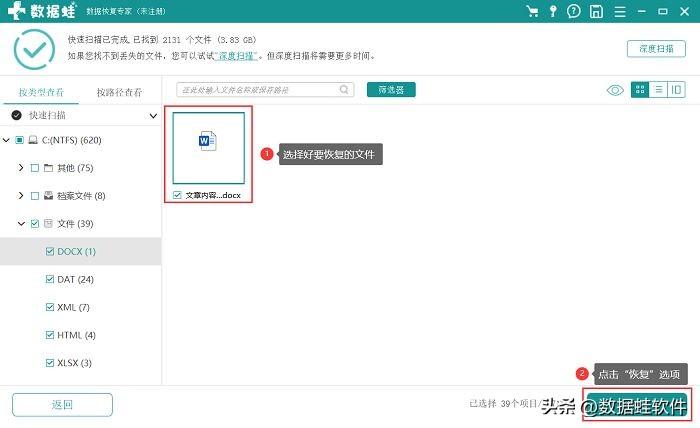The height and width of the screenshot is (428, 700).
Task: Click the scan complete checkmark icon
Action: tap(34, 49)
